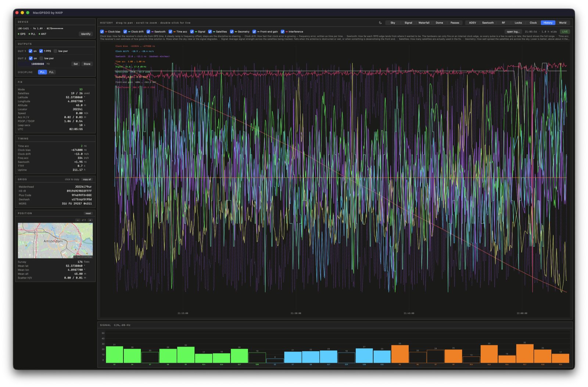Enable OUT 2 low pwr checkbox
Viewport: 588px width, 387px height.
click(42, 58)
